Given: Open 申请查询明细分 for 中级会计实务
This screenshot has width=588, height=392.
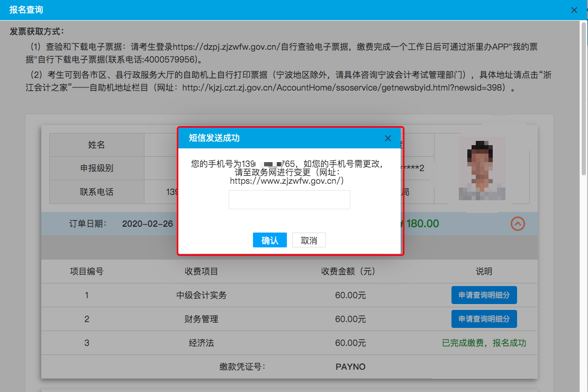Looking at the screenshot, I should (x=484, y=295).
